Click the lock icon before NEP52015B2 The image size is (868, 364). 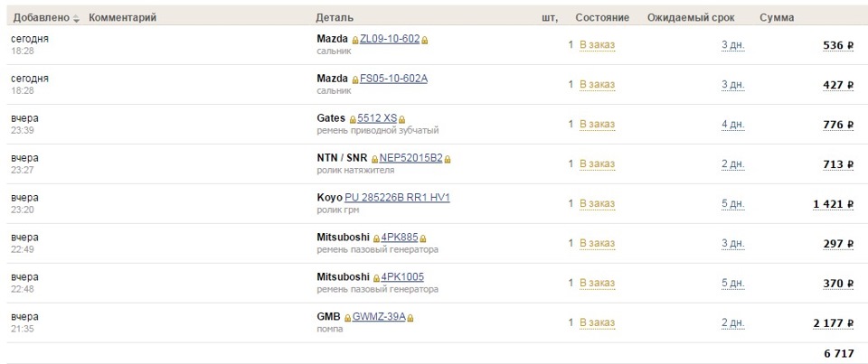coord(374,159)
